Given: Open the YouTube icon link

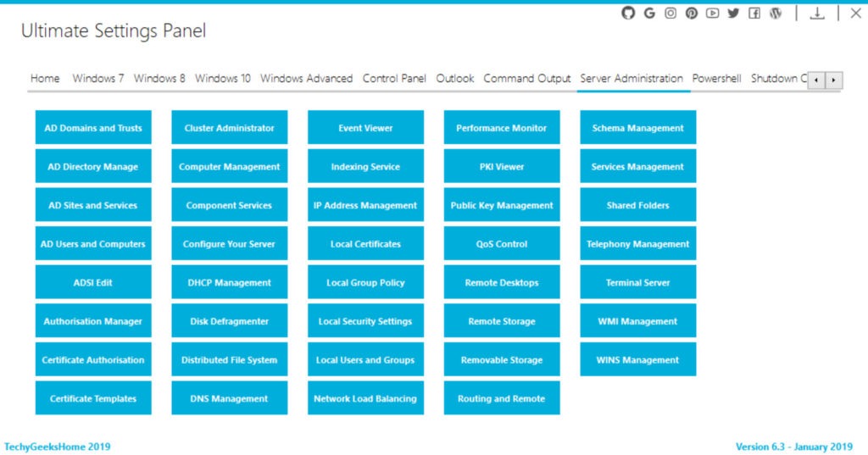Looking at the screenshot, I should pyautogui.click(x=712, y=13).
